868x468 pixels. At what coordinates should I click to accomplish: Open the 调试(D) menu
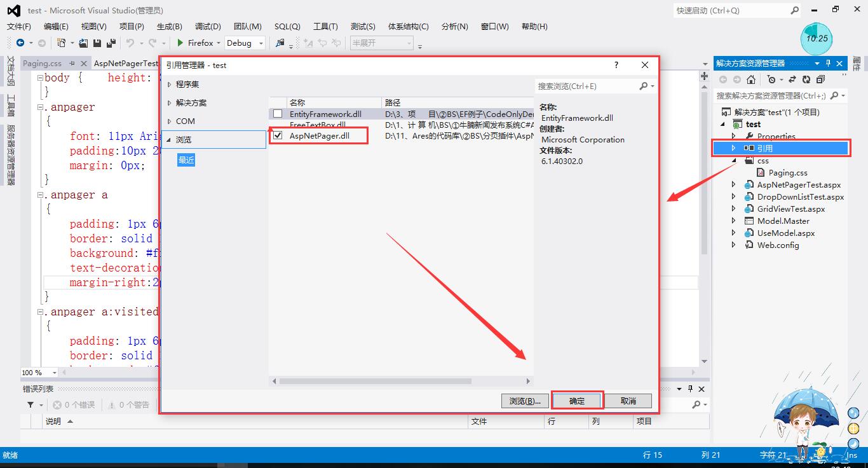tap(208, 26)
